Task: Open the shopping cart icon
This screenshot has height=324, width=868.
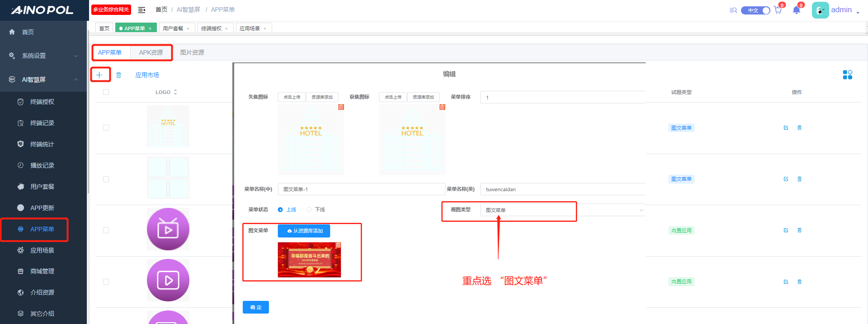Action: point(778,10)
